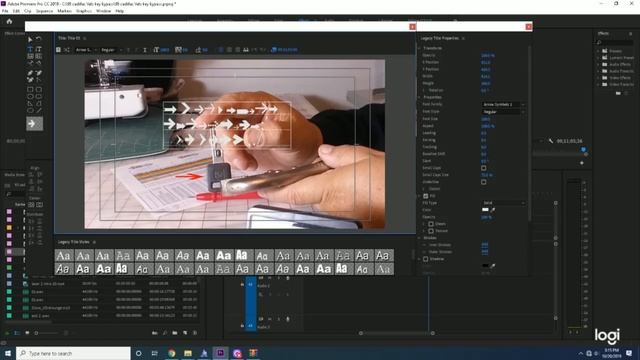The height and width of the screenshot is (360, 640).
Task: Toggle bold text in the title toolbar
Action: tap(128, 50)
